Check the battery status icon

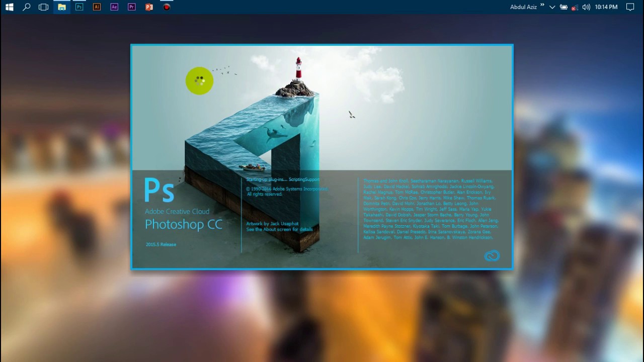563,7
